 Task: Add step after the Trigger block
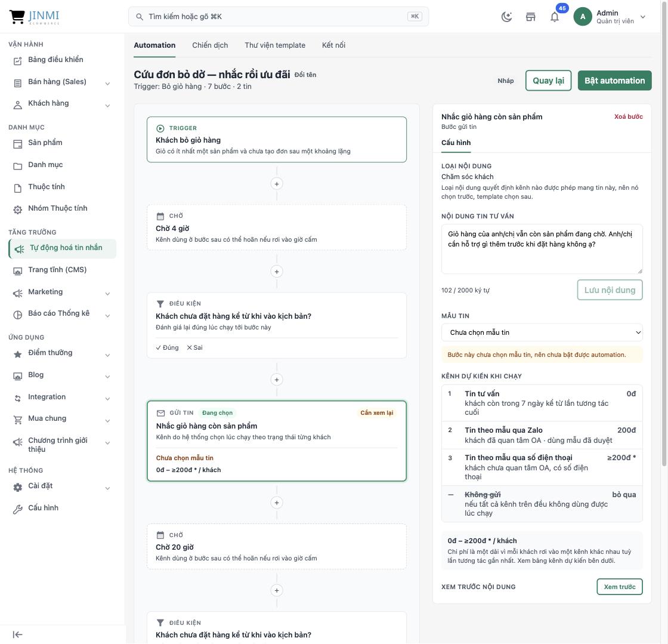[277, 184]
